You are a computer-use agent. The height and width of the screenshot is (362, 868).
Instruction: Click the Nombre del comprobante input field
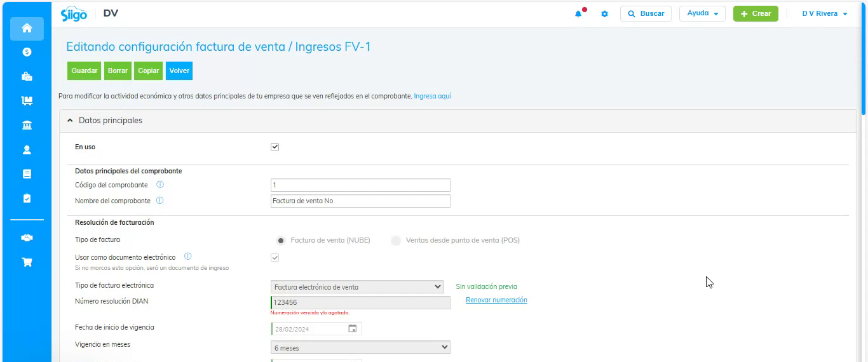(360, 201)
